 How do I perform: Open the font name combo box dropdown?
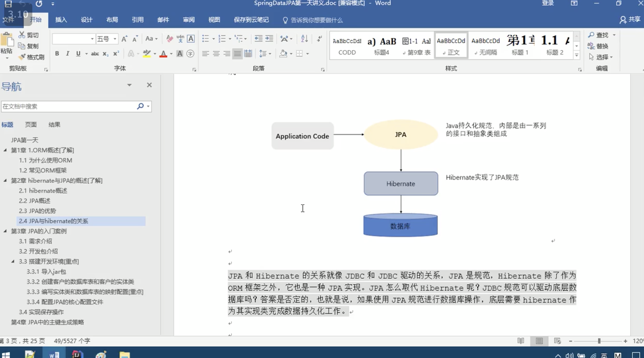click(92, 39)
